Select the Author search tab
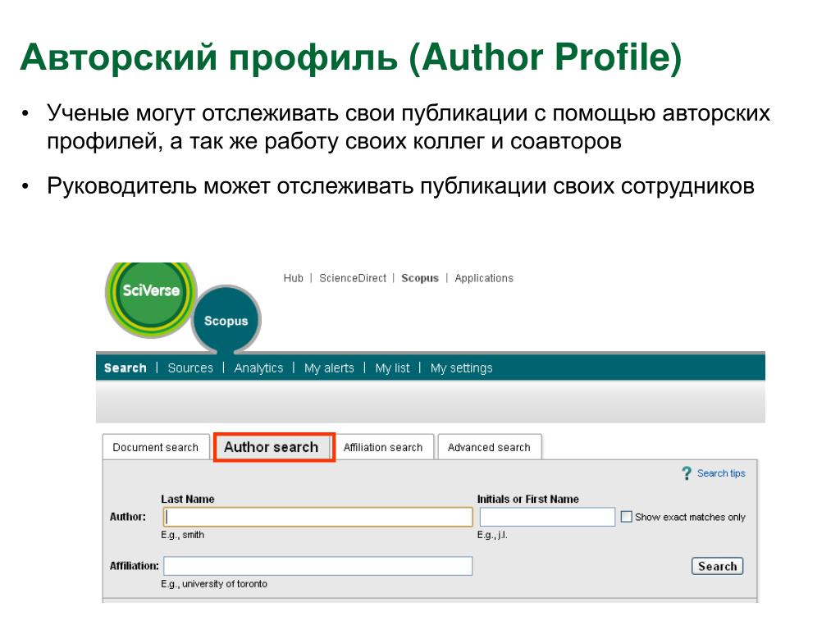The width and height of the screenshot is (840, 630). tap(274, 447)
